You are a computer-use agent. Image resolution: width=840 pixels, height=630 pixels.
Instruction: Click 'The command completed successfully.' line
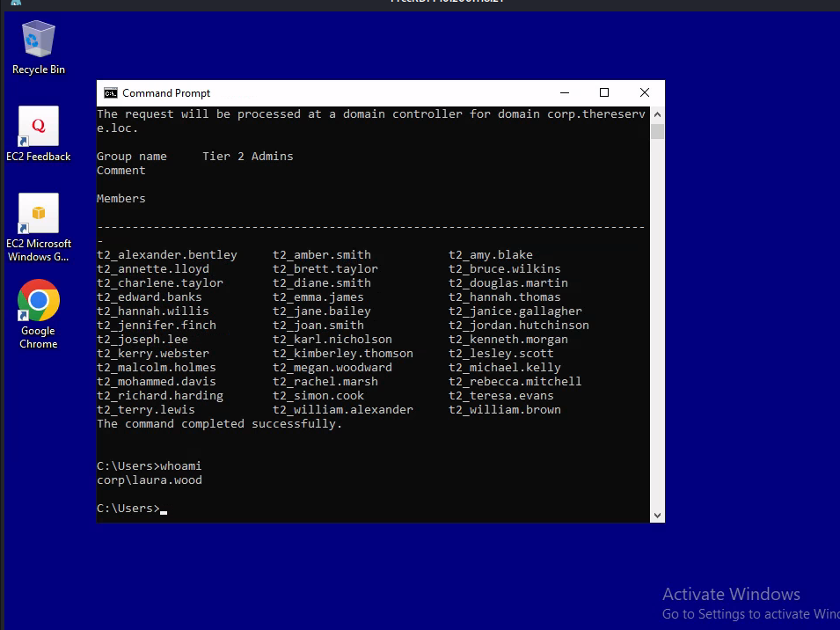pos(220,424)
